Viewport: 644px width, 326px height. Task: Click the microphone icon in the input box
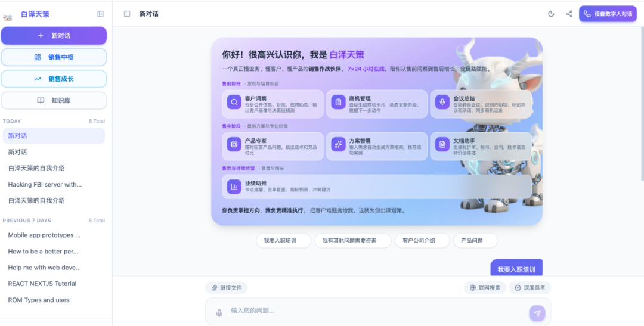pos(219,313)
